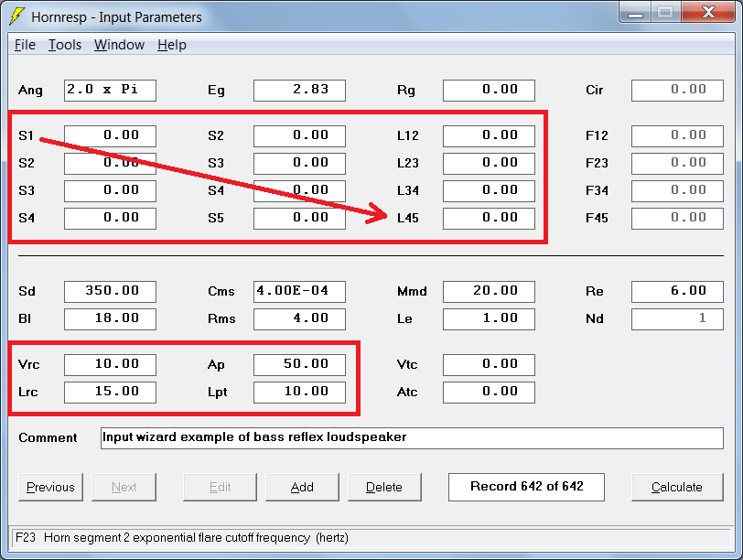Select the Nd field showing 1
This screenshot has height=560, width=743.
tap(678, 319)
